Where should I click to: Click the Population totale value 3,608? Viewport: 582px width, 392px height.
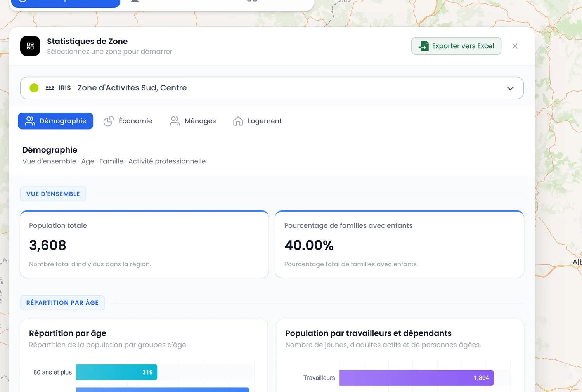48,245
